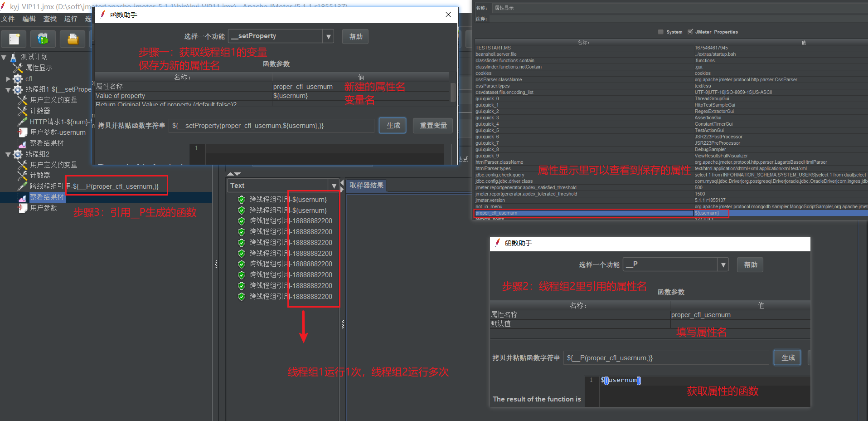Click the 名称 field in 属性显示 panel
The image size is (868, 421).
tap(679, 8)
